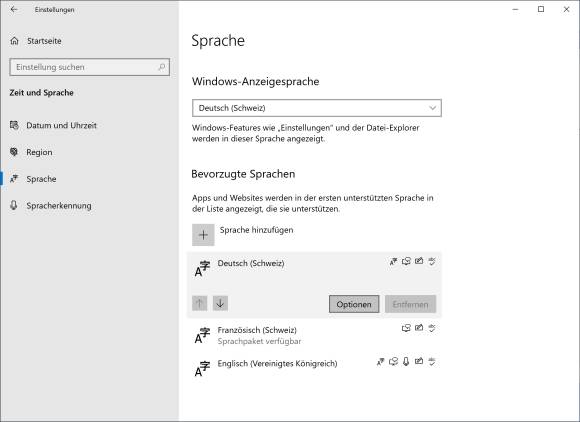580x422 pixels.
Task: Click Englisch (Vereinigtes Königreich) language glyph icon
Action: click(202, 368)
